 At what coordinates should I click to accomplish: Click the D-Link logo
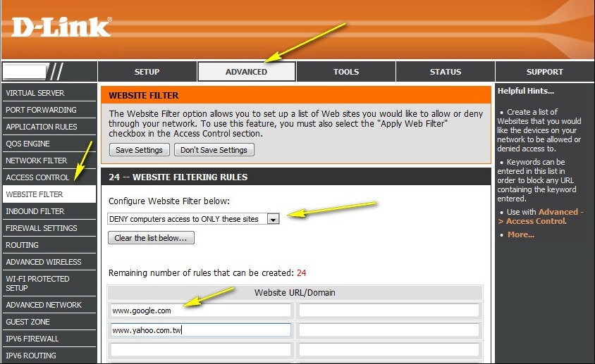(61, 27)
